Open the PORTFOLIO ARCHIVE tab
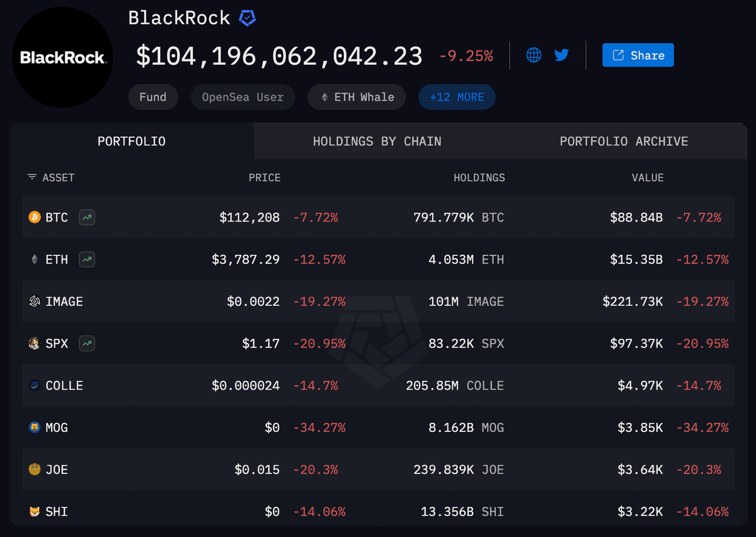This screenshot has height=537, width=756. (624, 142)
